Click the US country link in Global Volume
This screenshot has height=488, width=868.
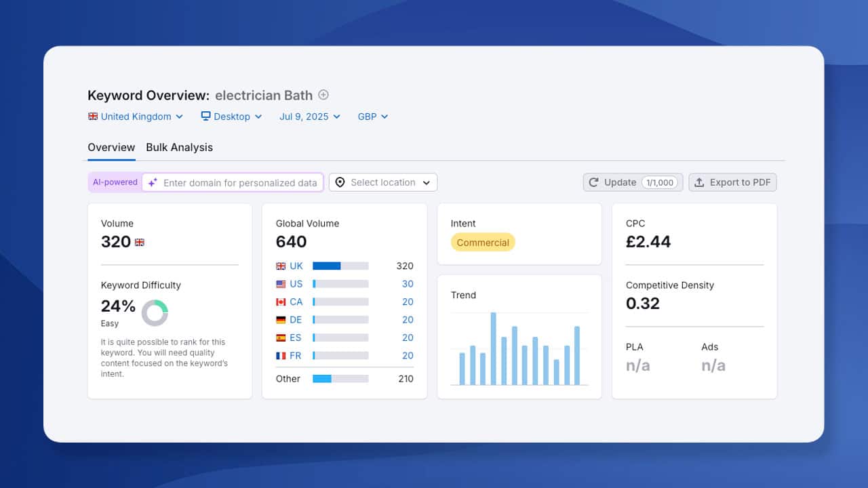(x=296, y=284)
